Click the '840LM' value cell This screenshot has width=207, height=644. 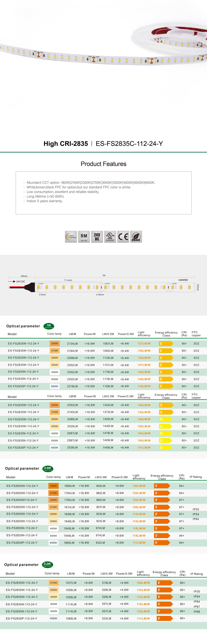pos(101,486)
